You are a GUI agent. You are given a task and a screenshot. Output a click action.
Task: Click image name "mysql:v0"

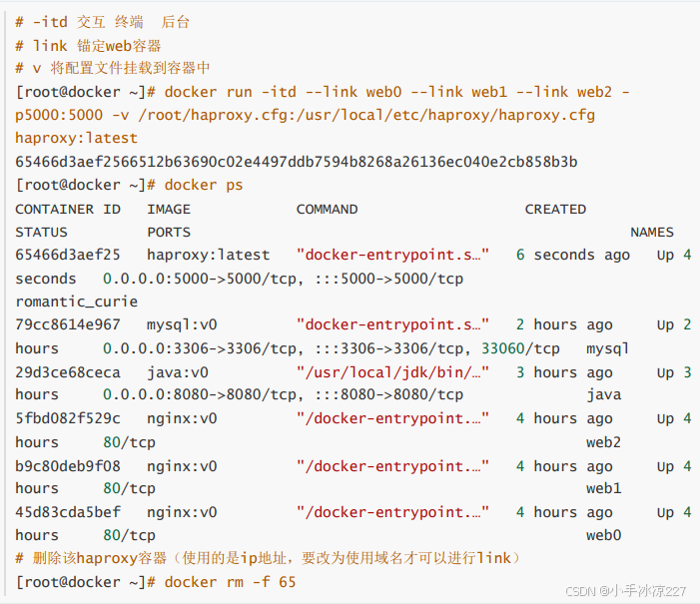coord(182,324)
